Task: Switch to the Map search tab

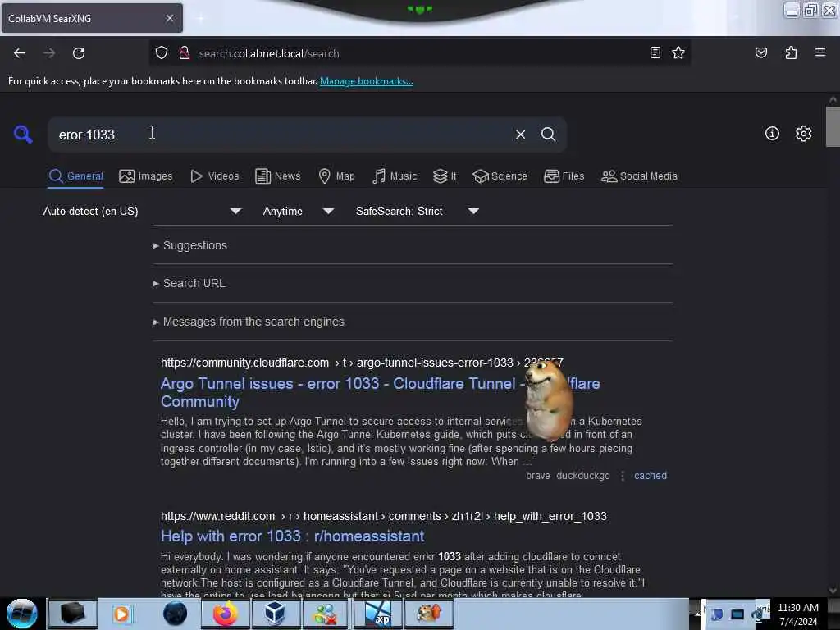Action: pos(336,176)
